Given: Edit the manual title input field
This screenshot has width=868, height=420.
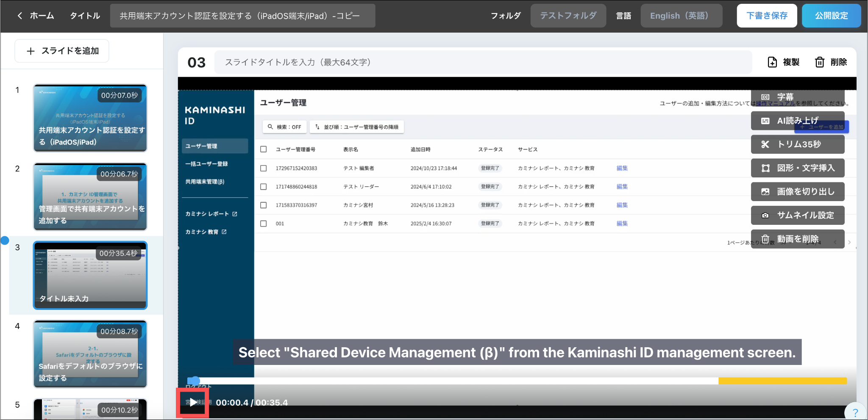Looking at the screenshot, I should pyautogui.click(x=242, y=16).
